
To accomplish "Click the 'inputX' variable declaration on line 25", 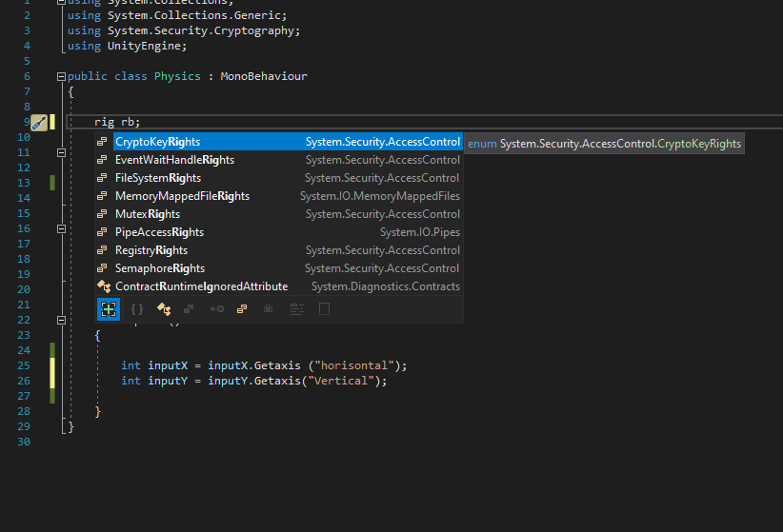I will 168,365.
